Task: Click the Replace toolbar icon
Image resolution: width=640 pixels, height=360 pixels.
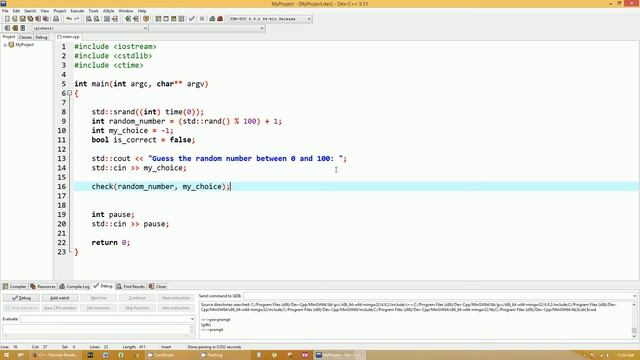Action: (x=97, y=19)
